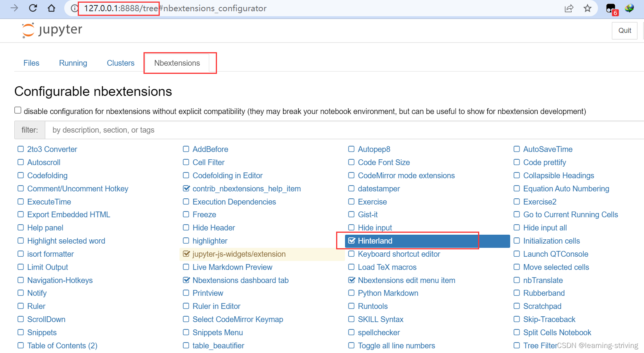This screenshot has width=644, height=353.
Task: Click the Quit button
Action: click(x=624, y=31)
